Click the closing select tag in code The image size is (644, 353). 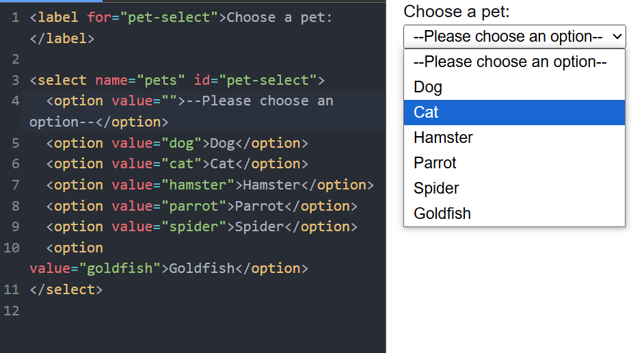click(66, 289)
